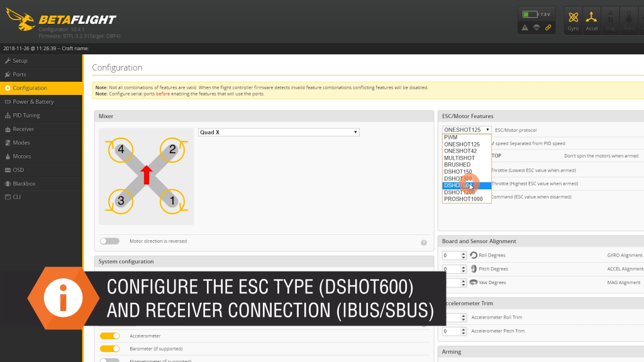Viewport: 644px width, 362px height.
Task: Select MULTISHOT protocol option
Action: click(x=467, y=158)
